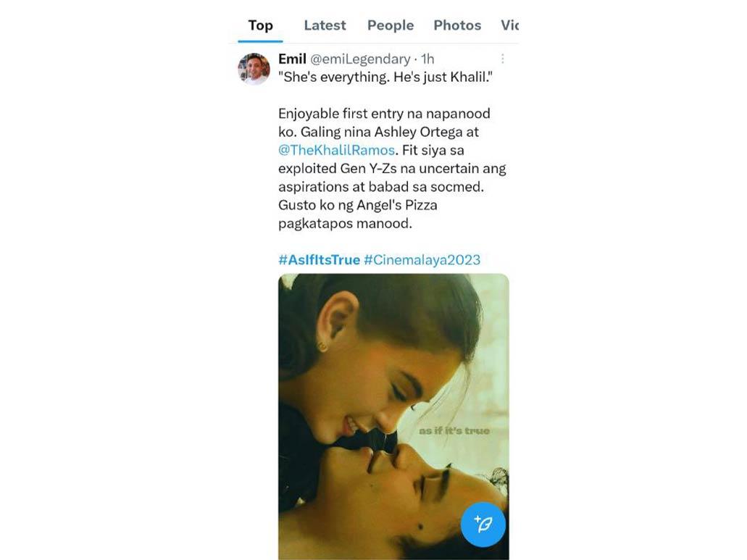The width and height of the screenshot is (747, 560).
Task: Open the tweet text starting with 'Enjoyable first entry'
Action: click(x=392, y=168)
